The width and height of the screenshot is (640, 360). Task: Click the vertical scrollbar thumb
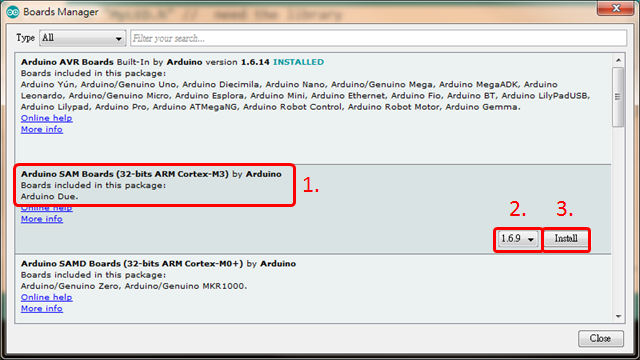click(x=618, y=97)
